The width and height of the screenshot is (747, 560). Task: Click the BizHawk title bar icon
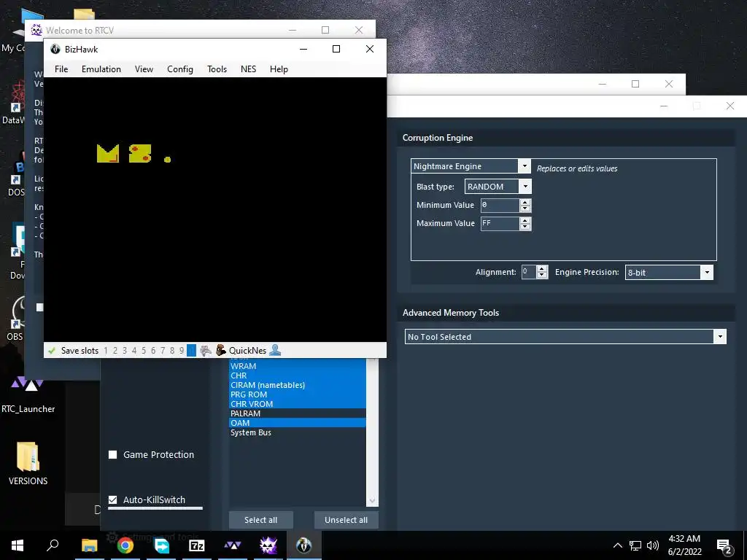tap(55, 49)
